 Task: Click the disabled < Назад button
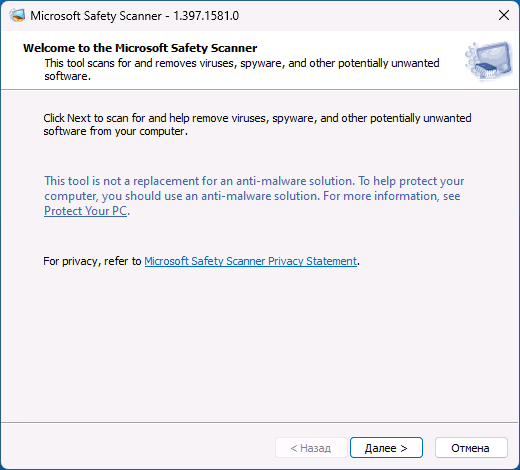[x=311, y=448]
